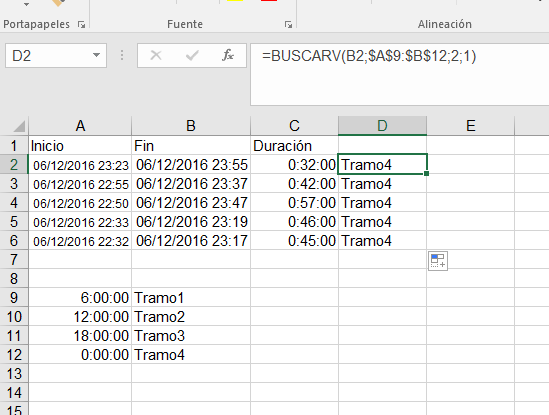This screenshot has width=549, height=415.
Task: Select row 13 header
Action: click(x=14, y=373)
